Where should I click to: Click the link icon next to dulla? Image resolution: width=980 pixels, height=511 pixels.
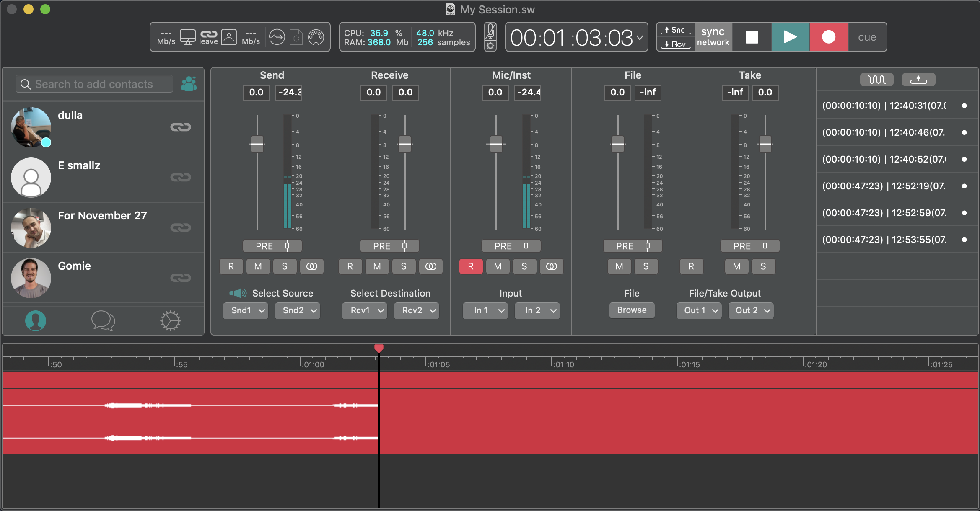click(x=181, y=127)
